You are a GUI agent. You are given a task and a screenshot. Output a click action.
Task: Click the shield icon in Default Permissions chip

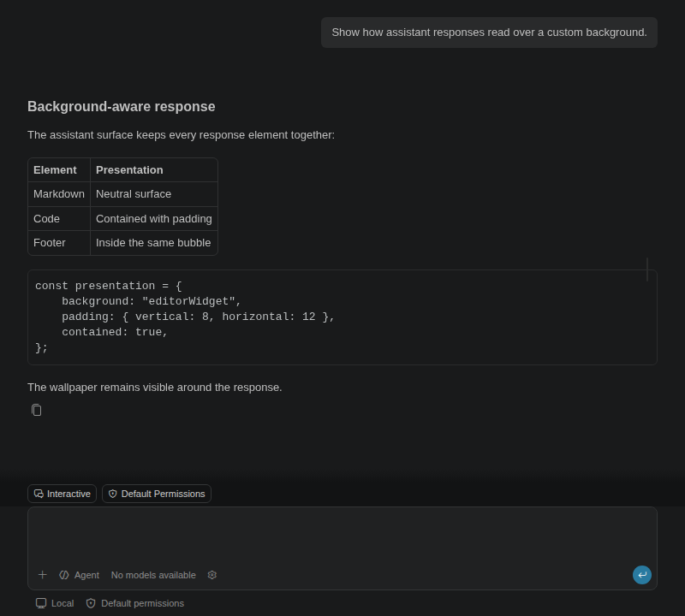click(113, 494)
